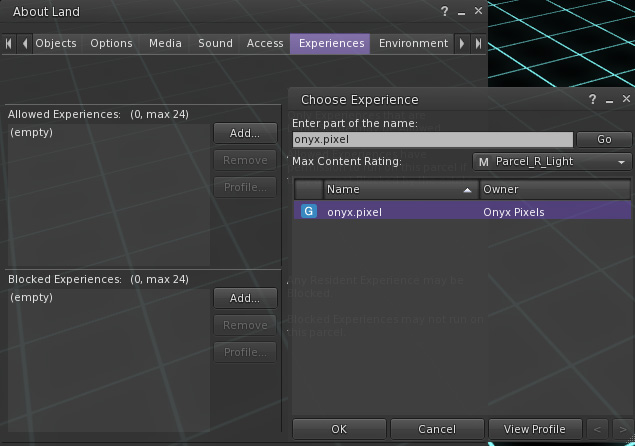Viewport: 635px width, 446px height.
Task: Click Remove under Blocked Experiences
Action: pyautogui.click(x=245, y=325)
